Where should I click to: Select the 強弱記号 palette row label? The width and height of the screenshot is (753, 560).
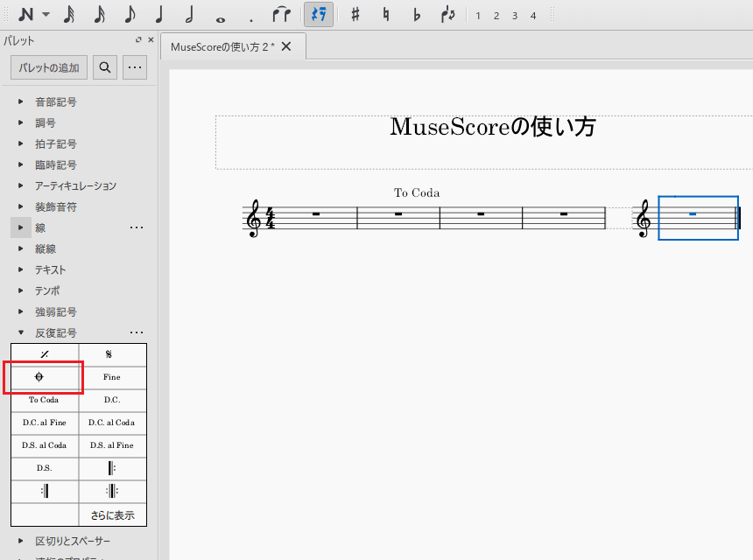point(56,311)
